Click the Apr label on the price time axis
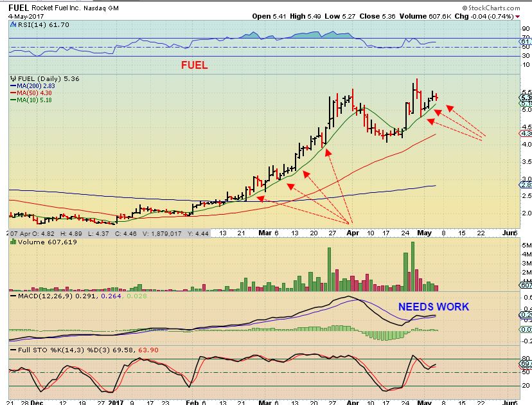This screenshot has height=405, width=532. pos(353,233)
